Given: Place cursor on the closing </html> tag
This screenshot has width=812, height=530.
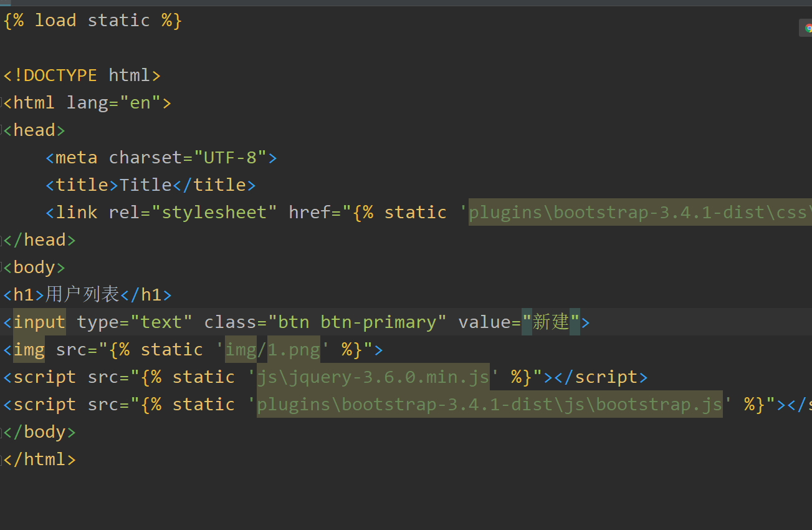Looking at the screenshot, I should tap(40, 460).
